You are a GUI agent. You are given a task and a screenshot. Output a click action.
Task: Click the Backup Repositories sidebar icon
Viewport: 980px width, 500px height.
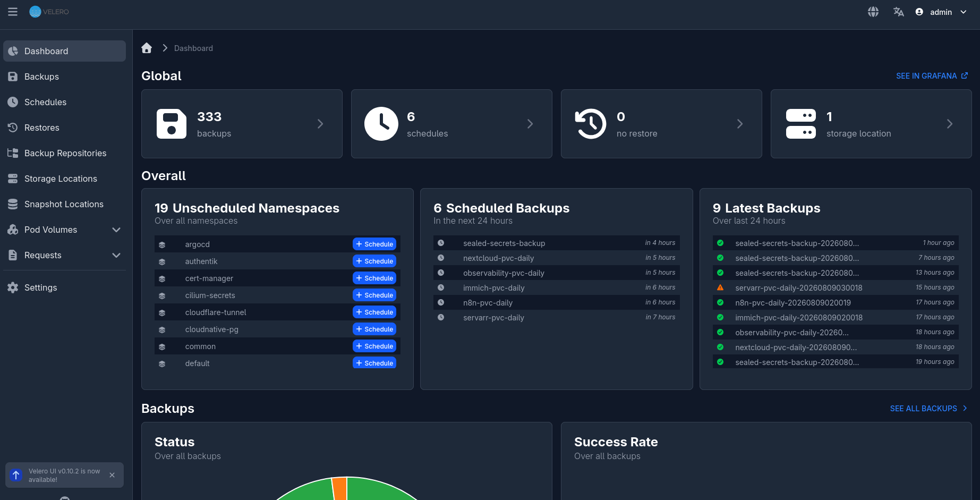[x=13, y=153]
